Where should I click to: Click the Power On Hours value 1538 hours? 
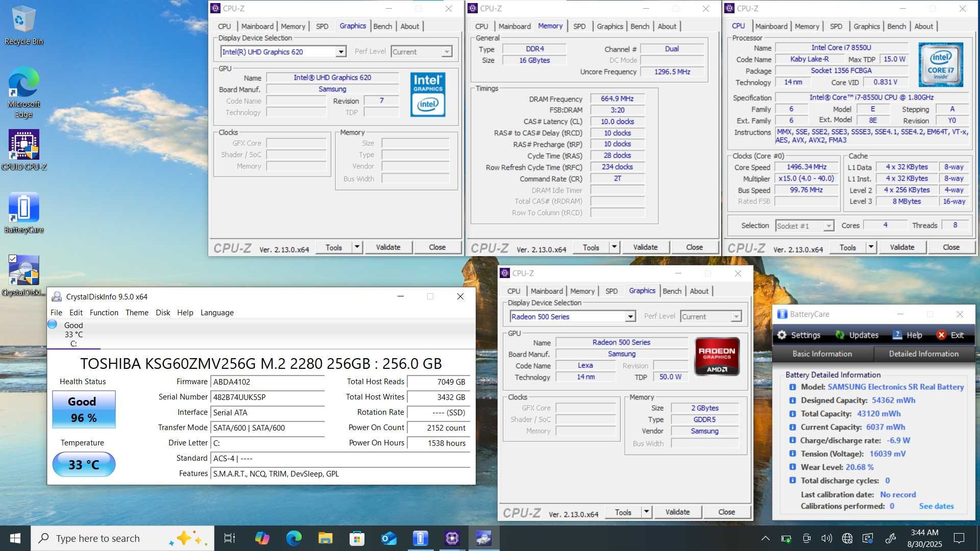click(439, 443)
